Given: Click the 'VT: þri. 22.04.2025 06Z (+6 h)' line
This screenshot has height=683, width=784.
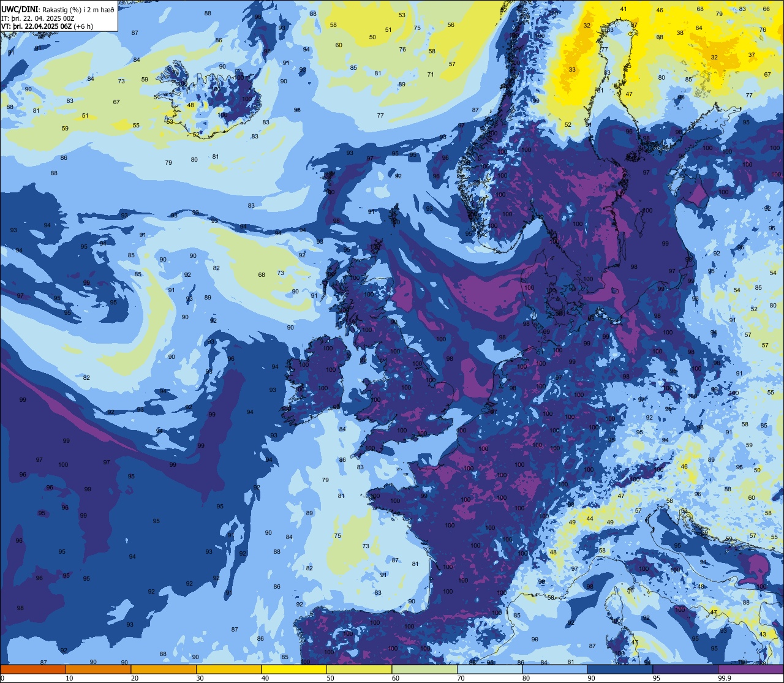Looking at the screenshot, I should pos(47,26).
